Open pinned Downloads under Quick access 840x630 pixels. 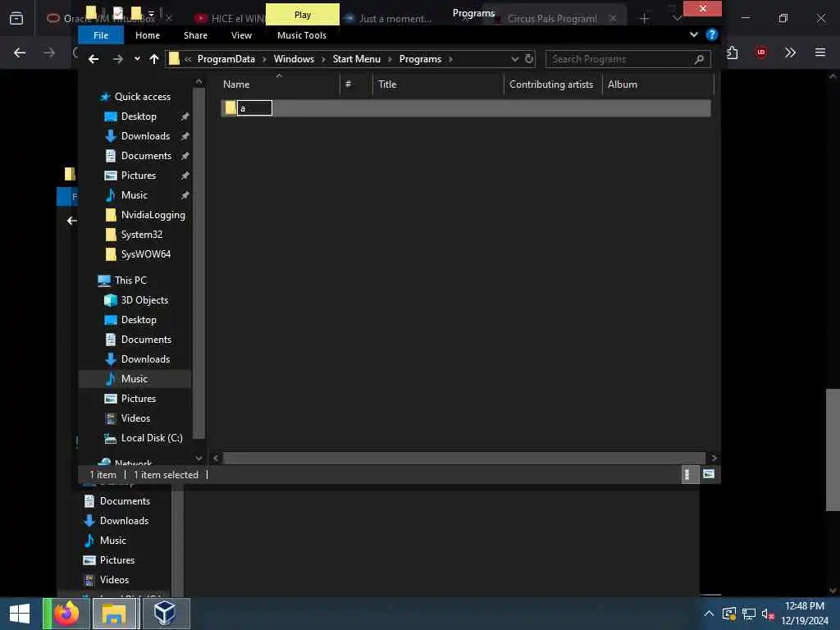pyautogui.click(x=145, y=137)
